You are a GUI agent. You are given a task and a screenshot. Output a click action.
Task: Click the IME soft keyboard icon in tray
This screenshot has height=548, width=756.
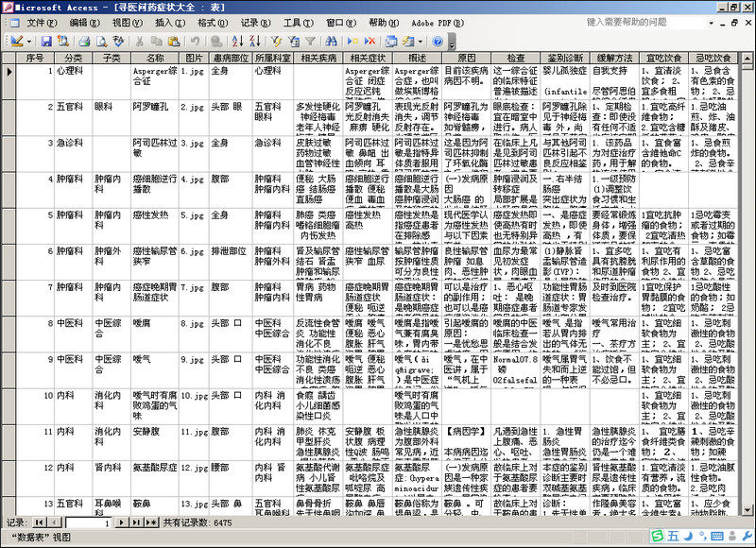(x=717, y=536)
